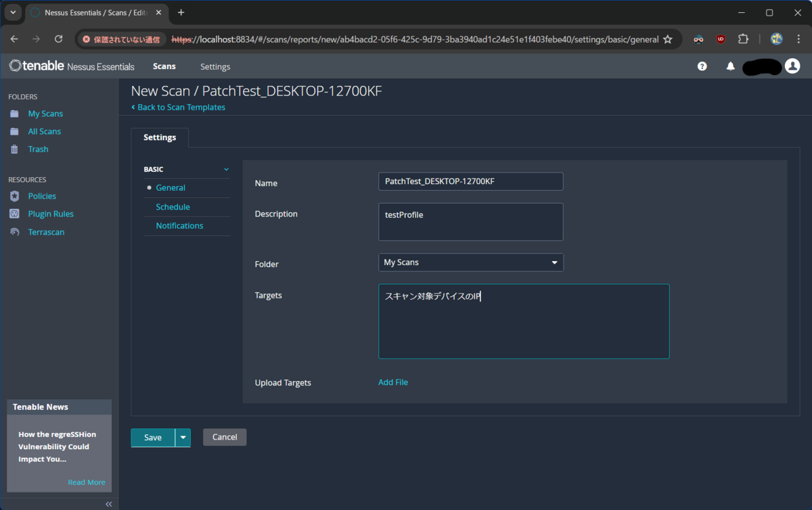Click the Trash bin icon
This screenshot has width=812, height=510.
point(14,149)
